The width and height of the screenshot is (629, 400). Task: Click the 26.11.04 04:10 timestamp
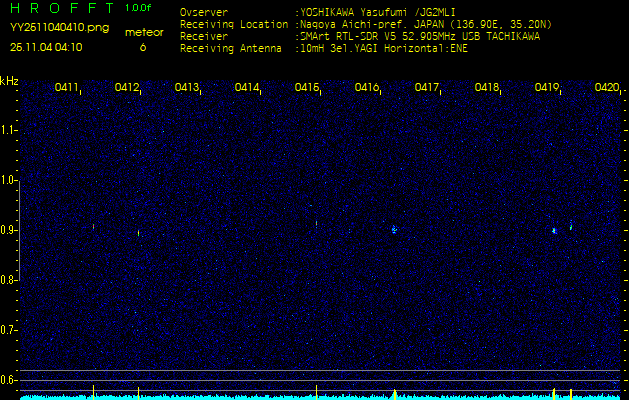[x=46, y=47]
